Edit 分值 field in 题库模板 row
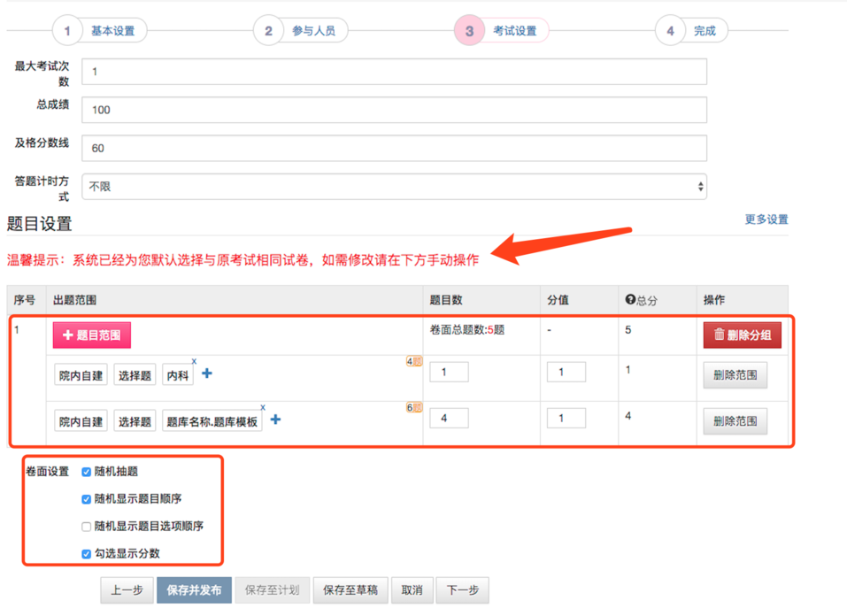Image resolution: width=847 pixels, height=616 pixels. pos(566,419)
